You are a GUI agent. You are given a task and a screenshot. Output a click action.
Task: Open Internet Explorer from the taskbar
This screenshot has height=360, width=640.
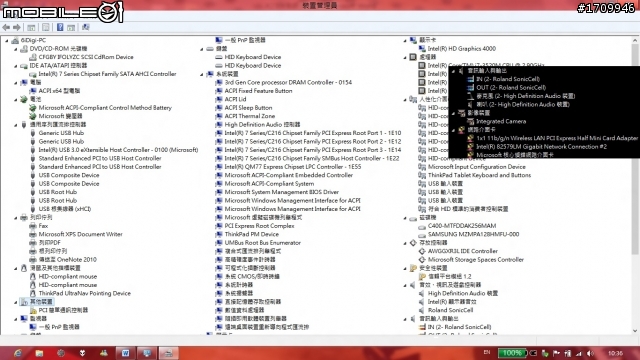(x=18, y=353)
